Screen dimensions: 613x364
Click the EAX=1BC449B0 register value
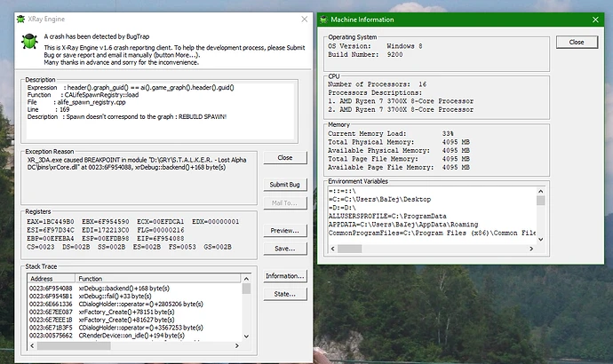(51, 222)
